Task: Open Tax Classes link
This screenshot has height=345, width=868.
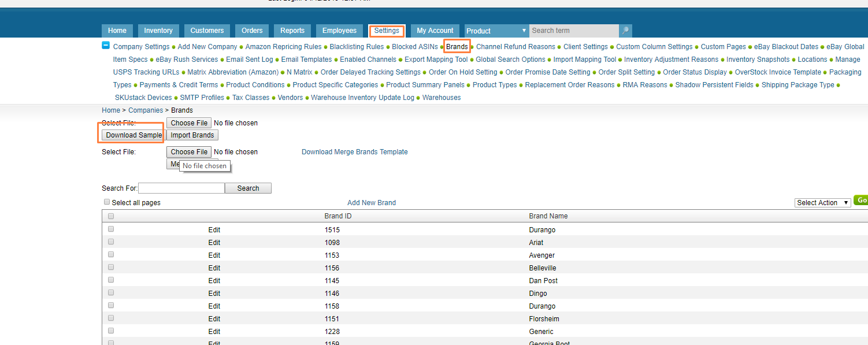Action: [x=251, y=98]
